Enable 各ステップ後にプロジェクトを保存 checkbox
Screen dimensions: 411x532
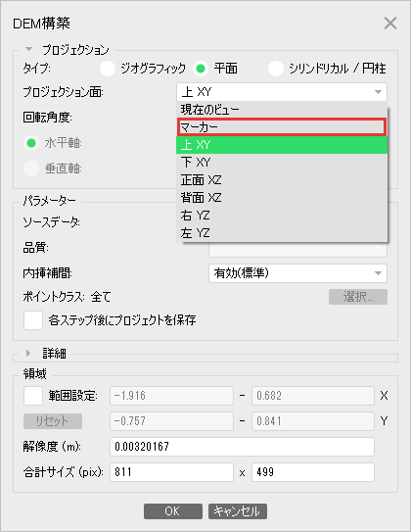point(33,320)
